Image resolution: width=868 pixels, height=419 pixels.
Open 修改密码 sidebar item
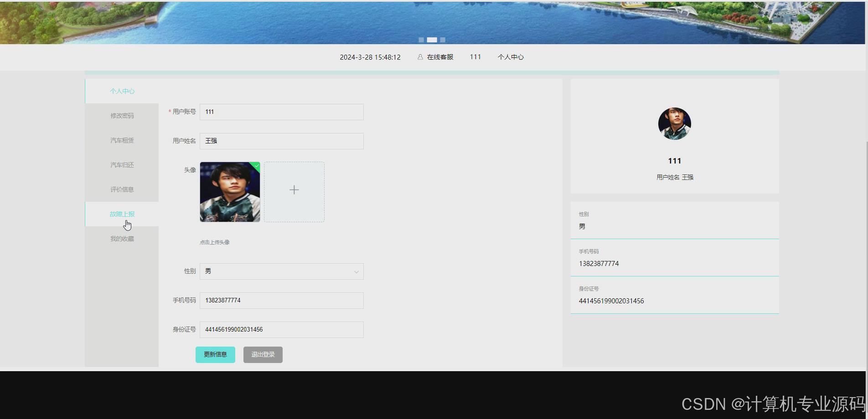122,116
